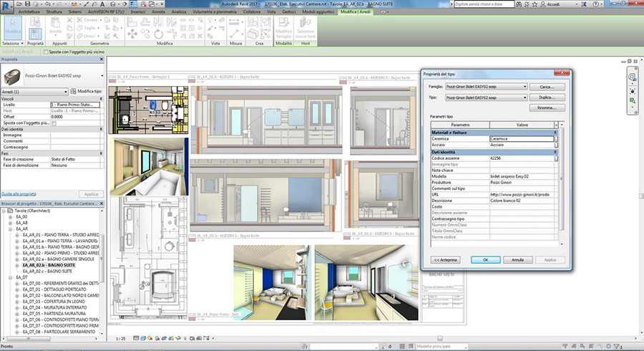This screenshot has width=644, height=351.
Task: Click the Seleziona nuovo host icon
Action: 306,28
